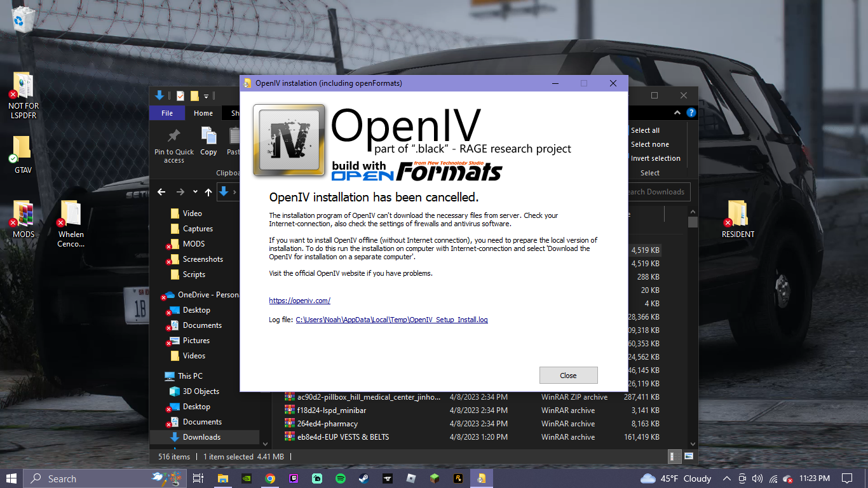
Task: Open the Action Center notifications
Action: (x=847, y=478)
